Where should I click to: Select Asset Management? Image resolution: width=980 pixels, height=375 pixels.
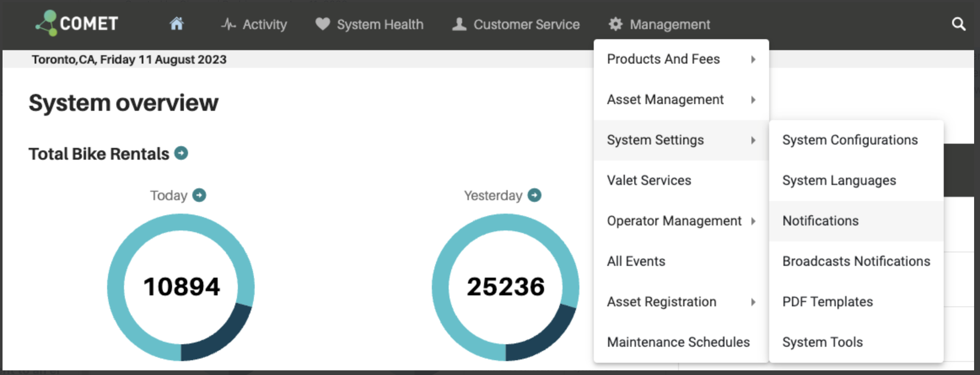pos(681,100)
